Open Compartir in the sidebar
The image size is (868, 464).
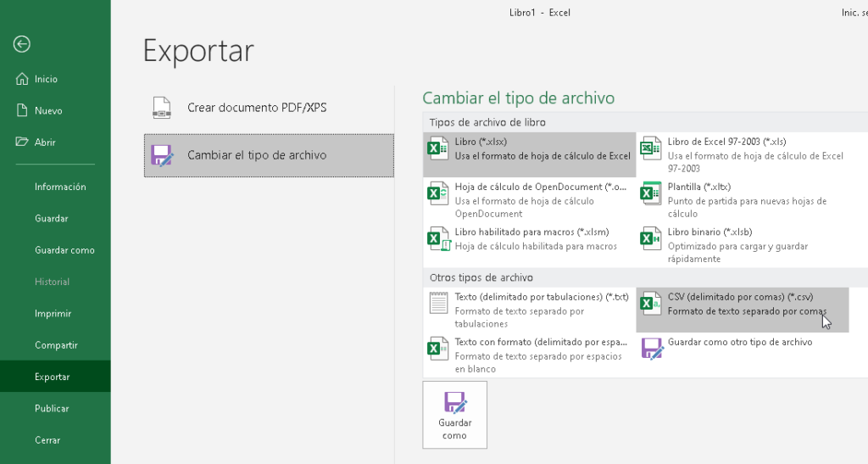point(55,345)
